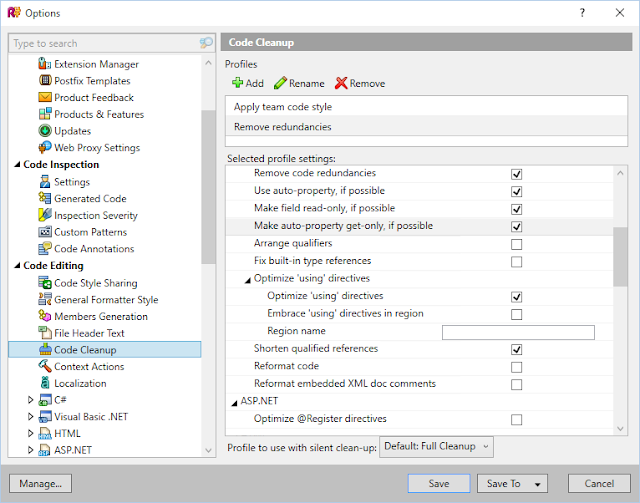The width and height of the screenshot is (640, 503).
Task: Tick the Reformat code checkbox
Action: tap(516, 367)
